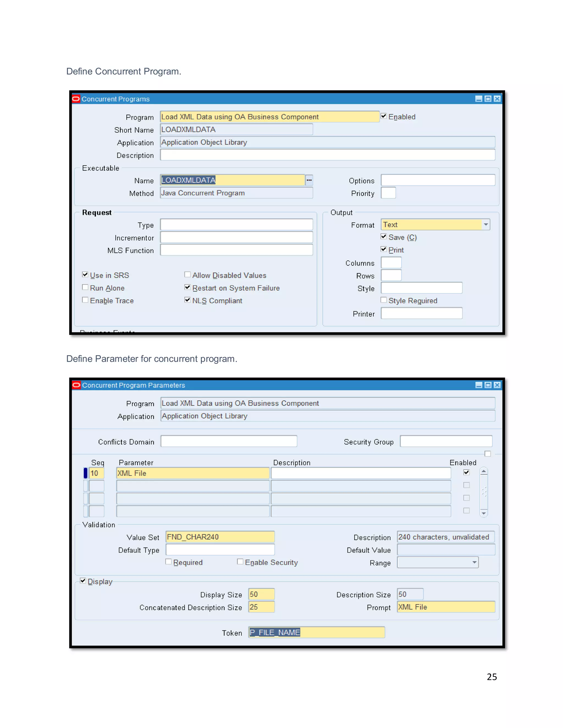Viewport: 563px width, 728px height.
Task: Click Program field in Concurrent Program Parameters
Action: (x=328, y=403)
